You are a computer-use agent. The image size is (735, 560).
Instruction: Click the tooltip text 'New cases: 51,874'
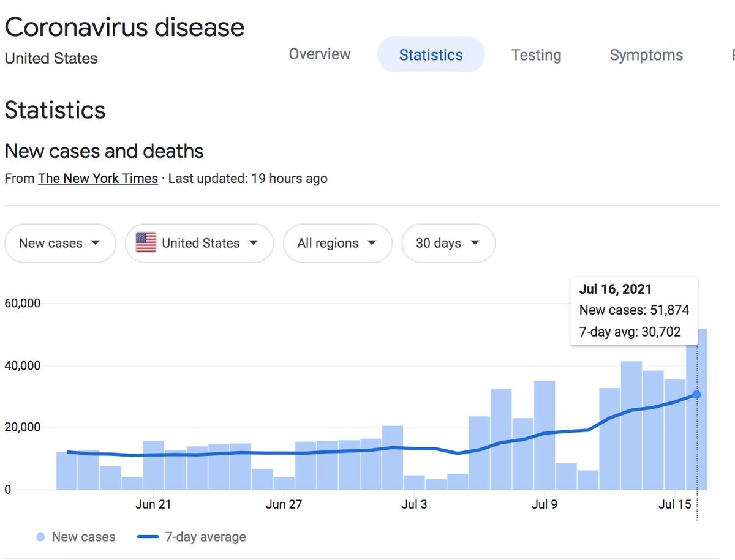point(634,310)
